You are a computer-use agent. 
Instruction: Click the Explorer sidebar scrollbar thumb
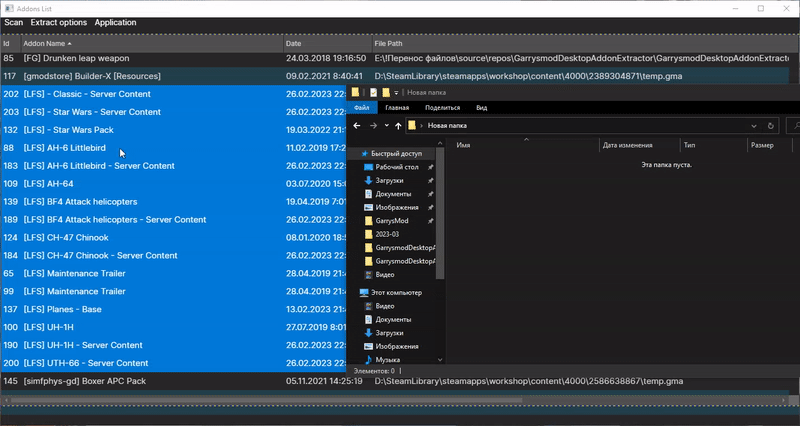point(440,214)
